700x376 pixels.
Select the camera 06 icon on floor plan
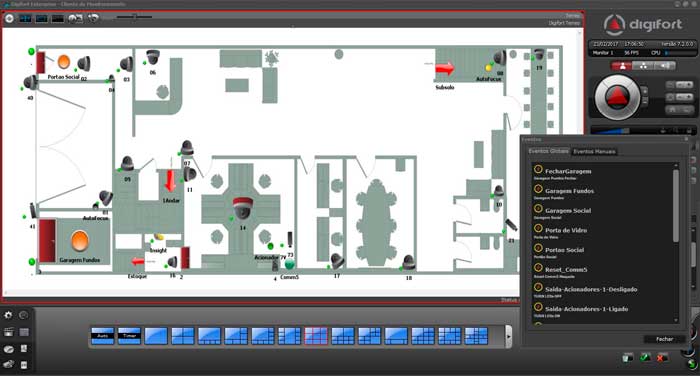[x=153, y=57]
